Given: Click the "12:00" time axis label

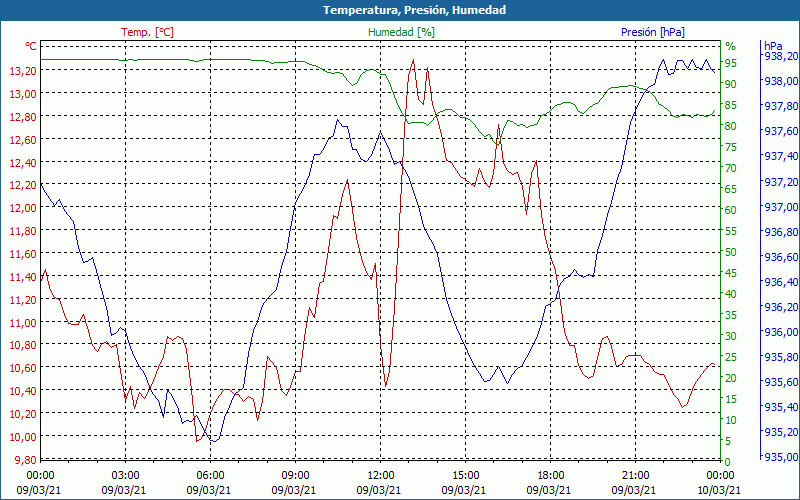Looking at the screenshot, I should 380,476.
